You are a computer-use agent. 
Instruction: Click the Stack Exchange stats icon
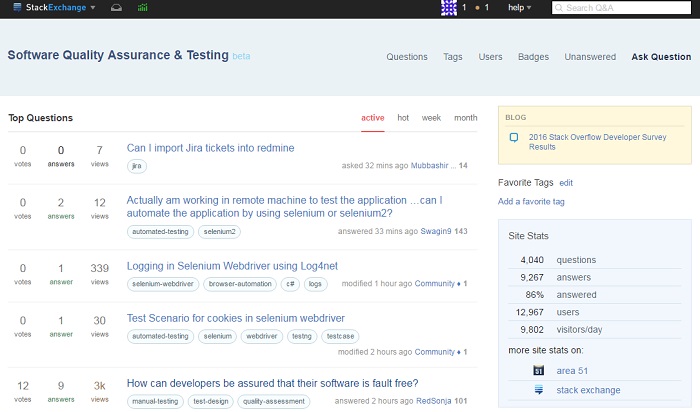pyautogui.click(x=539, y=390)
